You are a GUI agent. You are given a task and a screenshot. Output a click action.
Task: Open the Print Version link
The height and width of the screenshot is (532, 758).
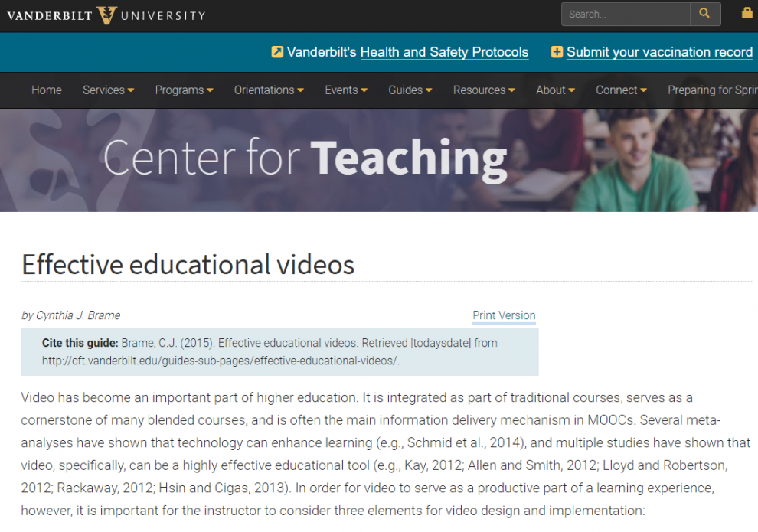pos(504,315)
